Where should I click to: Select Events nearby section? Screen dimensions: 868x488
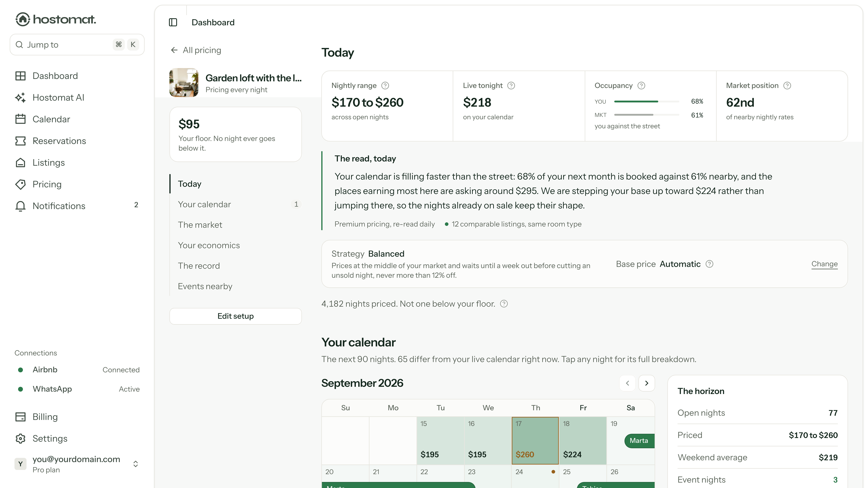(235, 286)
